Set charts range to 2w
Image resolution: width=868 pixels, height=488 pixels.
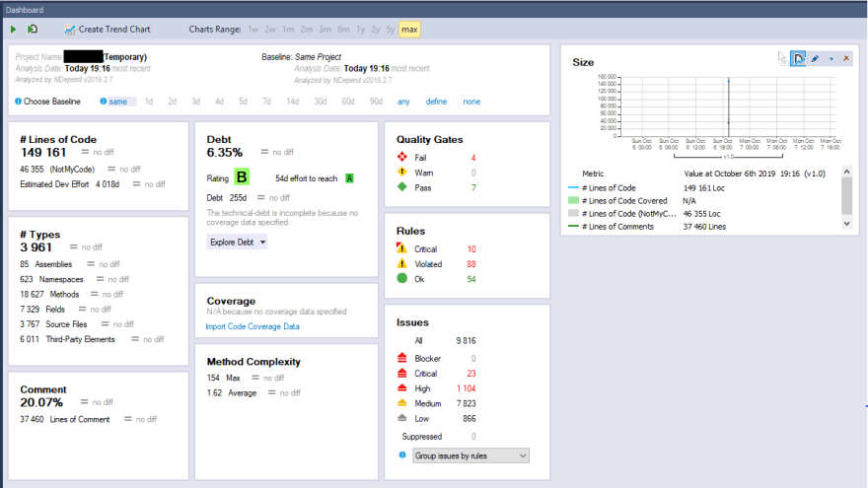[270, 30]
